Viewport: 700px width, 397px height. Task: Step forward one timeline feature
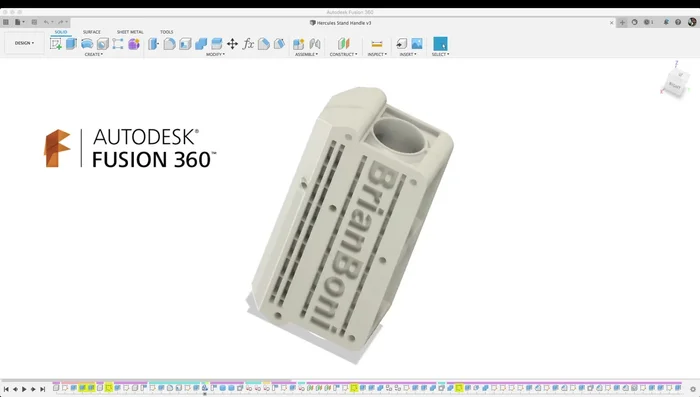tap(33, 389)
